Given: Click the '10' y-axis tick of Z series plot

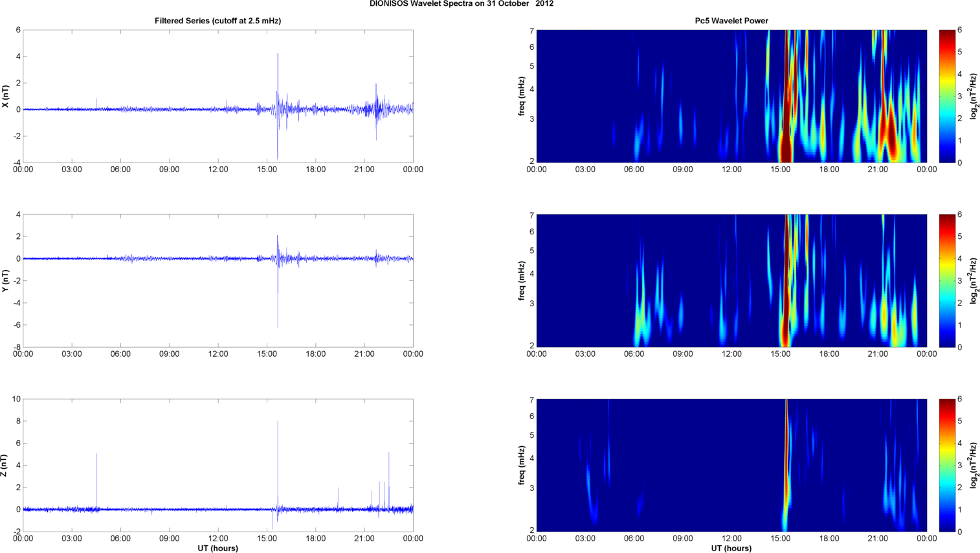Looking at the screenshot, I should click(x=17, y=399).
